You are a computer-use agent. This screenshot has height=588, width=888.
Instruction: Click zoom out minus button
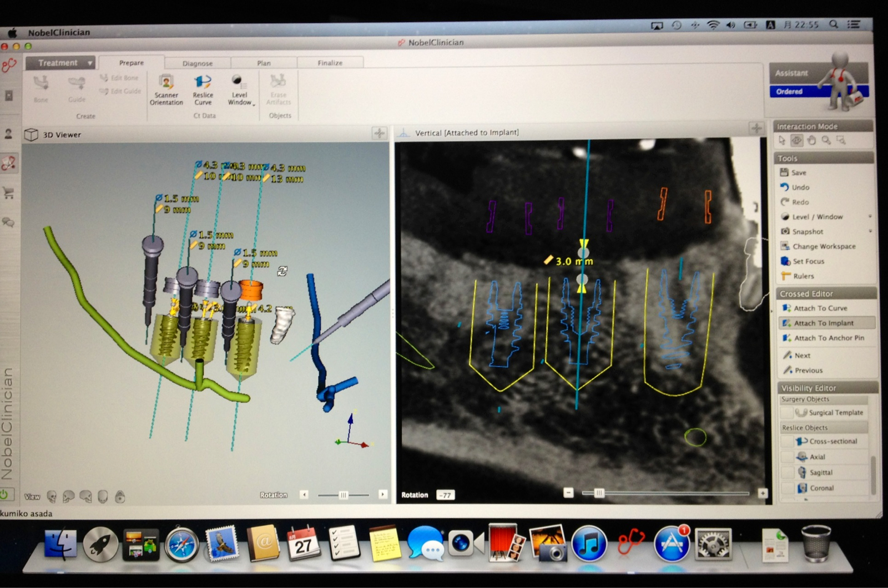[568, 493]
